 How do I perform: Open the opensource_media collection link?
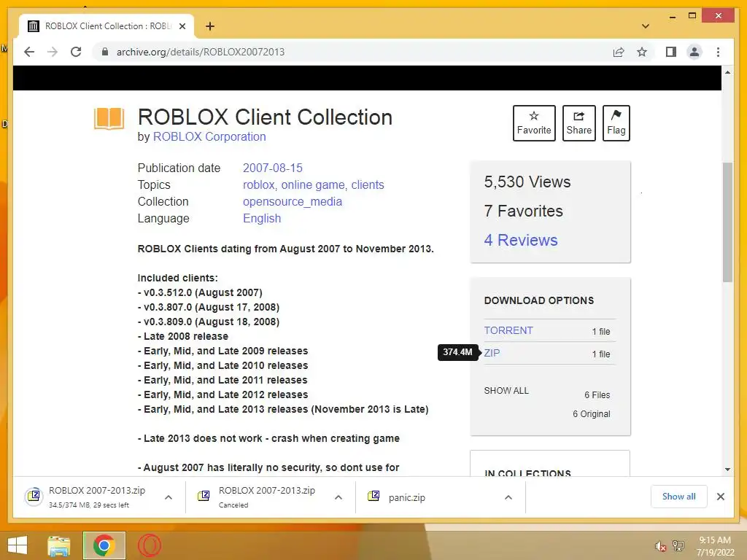click(x=293, y=201)
